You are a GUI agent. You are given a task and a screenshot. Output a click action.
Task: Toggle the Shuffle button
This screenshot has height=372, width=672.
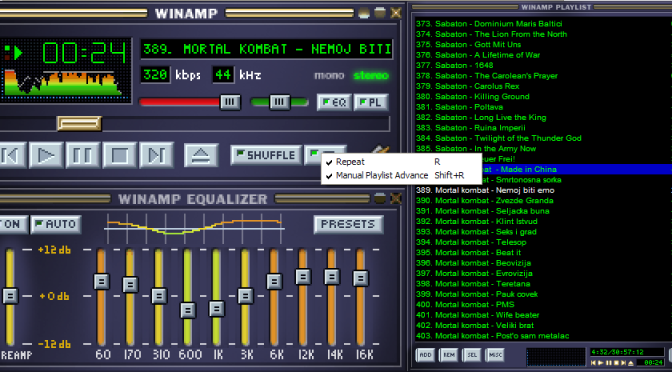pos(266,155)
